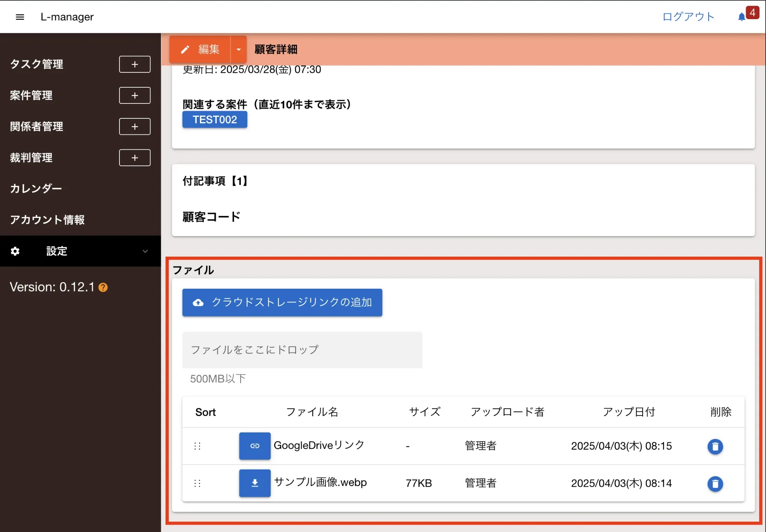Image resolution: width=766 pixels, height=532 pixels.
Task: Add a new task with タスク管理 plus button
Action: point(134,64)
